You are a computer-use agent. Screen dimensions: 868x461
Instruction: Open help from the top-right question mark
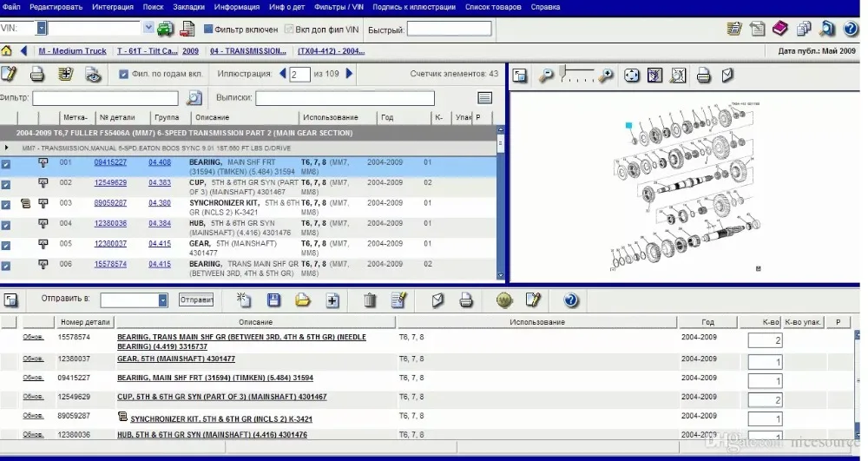pyautogui.click(x=851, y=29)
